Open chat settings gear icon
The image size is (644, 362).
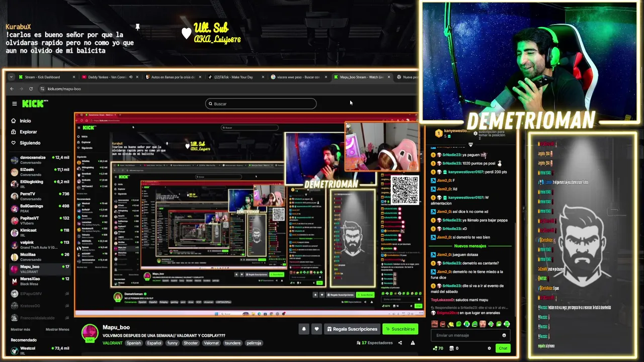(489, 348)
